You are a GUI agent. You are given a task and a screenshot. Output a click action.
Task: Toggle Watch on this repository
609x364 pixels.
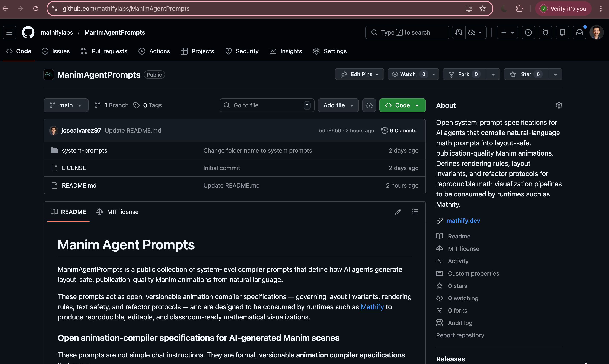(x=408, y=74)
